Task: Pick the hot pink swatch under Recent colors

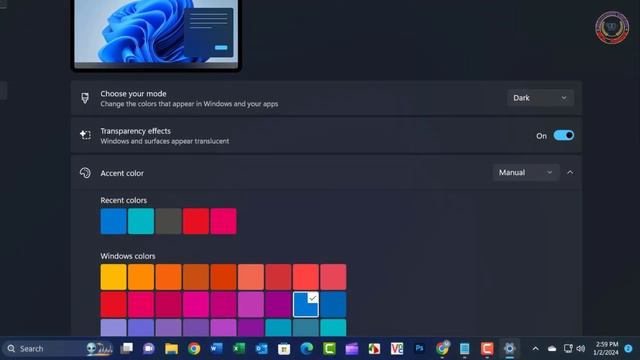Action: pos(223,221)
